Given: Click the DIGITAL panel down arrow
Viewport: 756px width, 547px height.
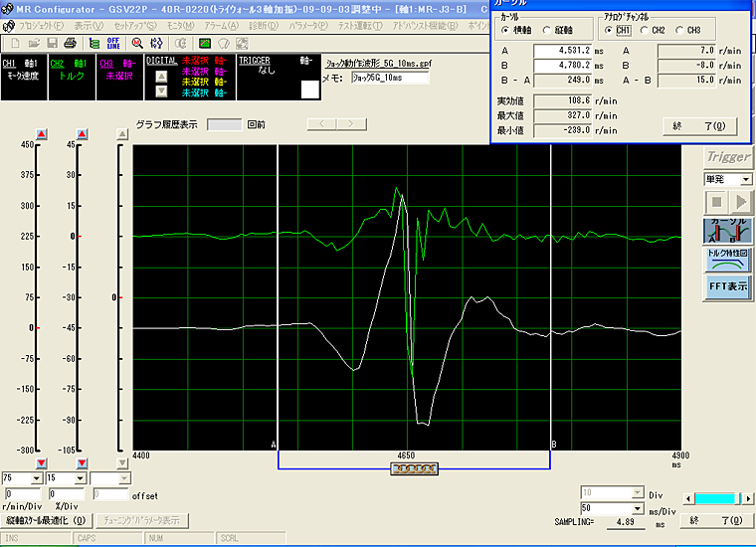Looking at the screenshot, I should tap(161, 91).
